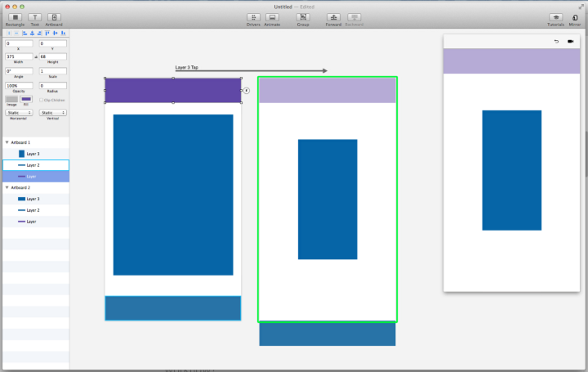Select Layer 2 under Artboard 1
The width and height of the screenshot is (588, 372).
coord(36,165)
